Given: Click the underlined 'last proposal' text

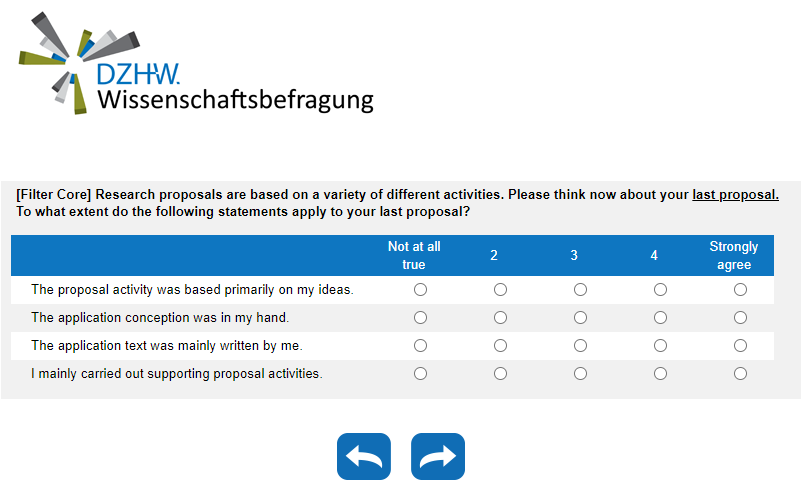Looking at the screenshot, I should point(735,195).
